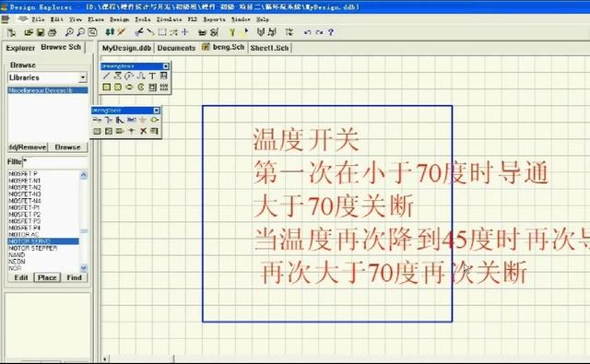Select the Bezier curve drawing tool
Viewport: 590px width, 364px height.
pos(141,76)
